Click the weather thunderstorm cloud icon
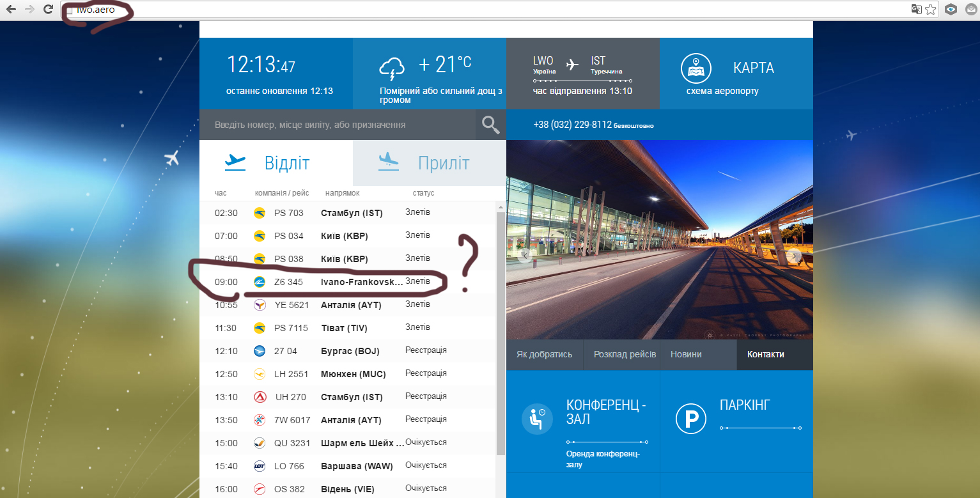Image resolution: width=980 pixels, height=498 pixels. coord(392,68)
